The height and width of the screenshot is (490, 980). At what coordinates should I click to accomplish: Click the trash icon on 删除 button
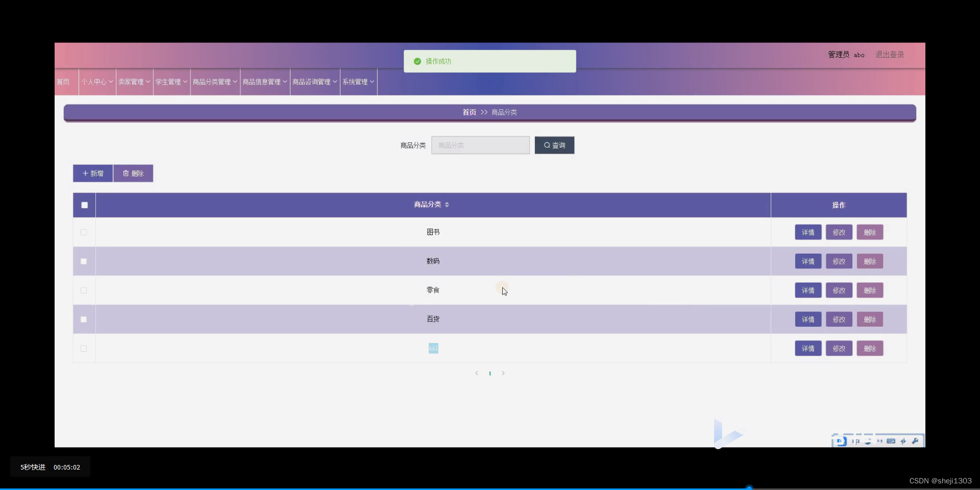[x=126, y=173]
